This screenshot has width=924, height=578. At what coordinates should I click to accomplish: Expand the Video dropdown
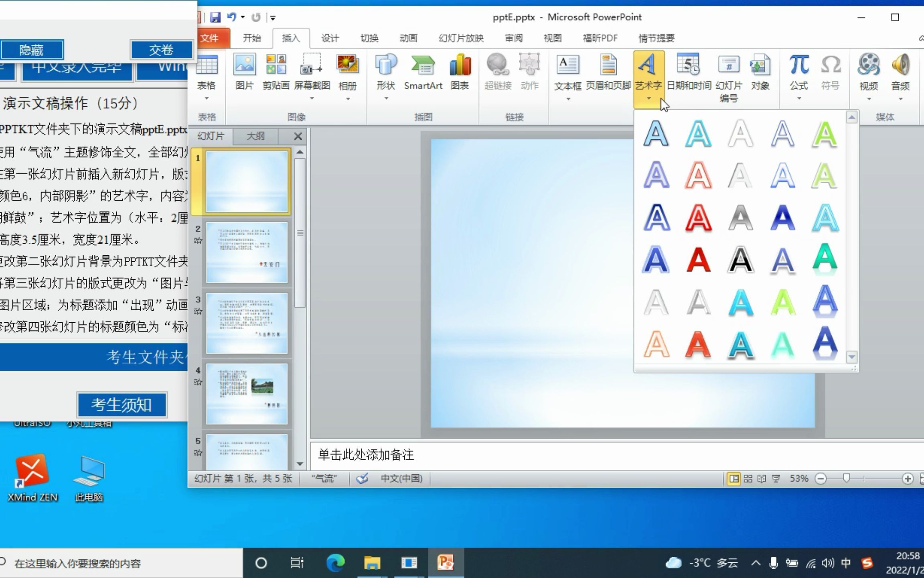pos(869,99)
